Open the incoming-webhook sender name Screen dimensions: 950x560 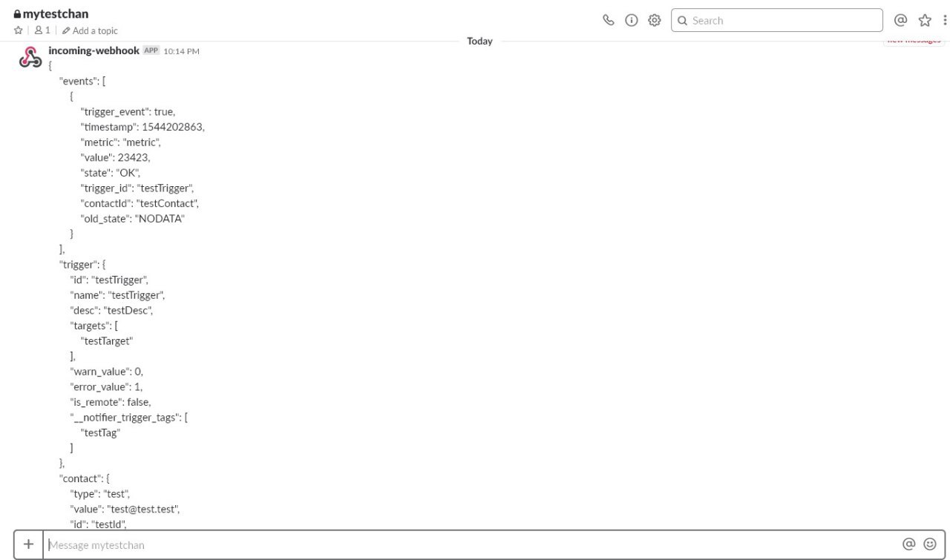click(x=94, y=50)
